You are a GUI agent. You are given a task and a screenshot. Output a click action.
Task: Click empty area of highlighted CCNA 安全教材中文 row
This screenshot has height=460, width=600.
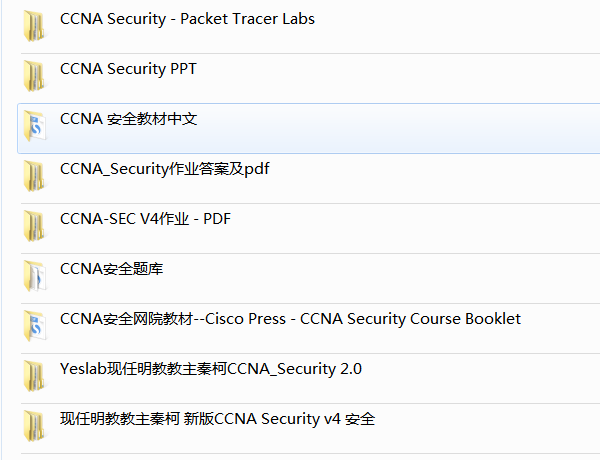(x=398, y=129)
